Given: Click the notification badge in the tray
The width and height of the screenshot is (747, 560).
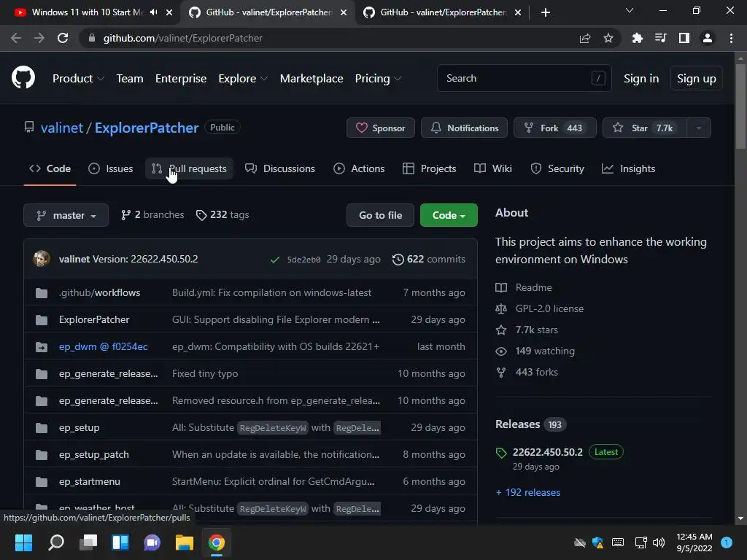Looking at the screenshot, I should [727, 542].
